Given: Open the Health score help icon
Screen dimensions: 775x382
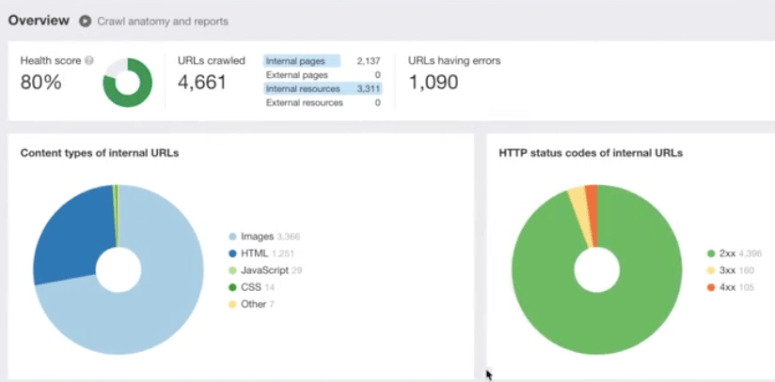Looking at the screenshot, I should click(x=89, y=61).
